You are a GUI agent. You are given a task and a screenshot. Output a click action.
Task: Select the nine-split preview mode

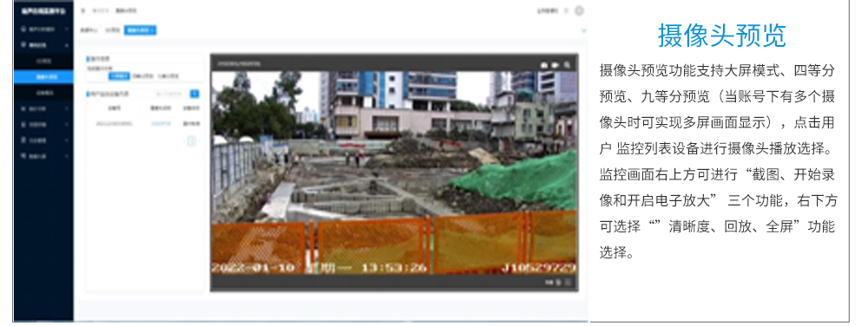pyautogui.click(x=168, y=75)
